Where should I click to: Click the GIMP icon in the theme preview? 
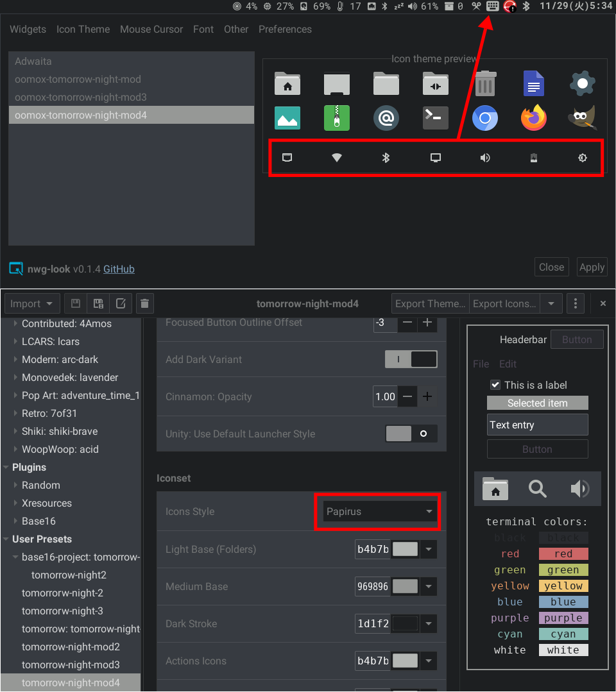[581, 118]
